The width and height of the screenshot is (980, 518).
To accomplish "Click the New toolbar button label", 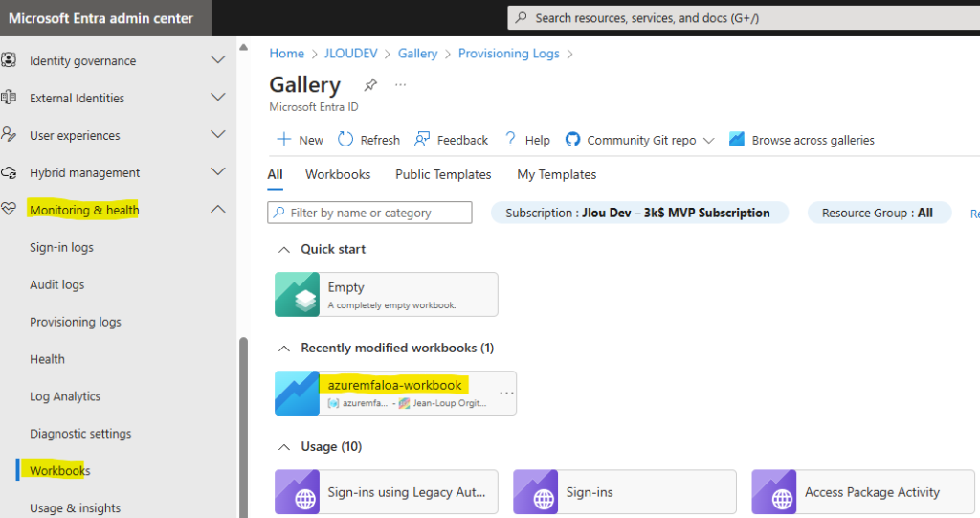I will pos(311,140).
